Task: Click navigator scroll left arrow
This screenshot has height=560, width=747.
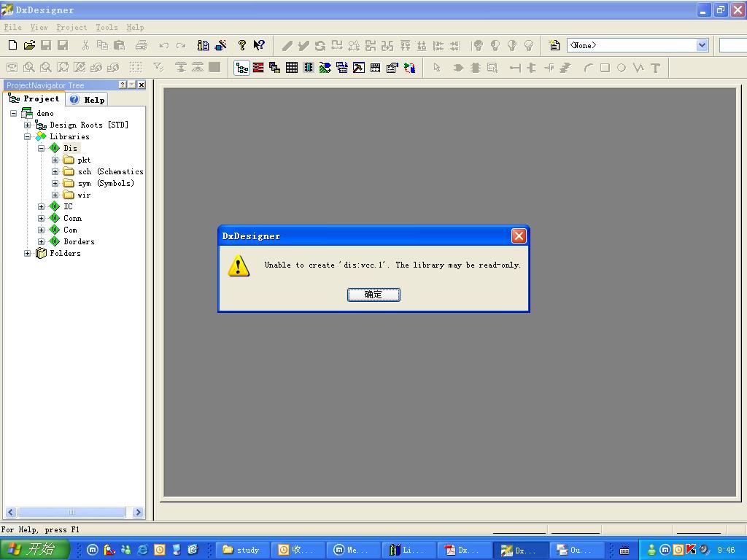Action: 11,513
